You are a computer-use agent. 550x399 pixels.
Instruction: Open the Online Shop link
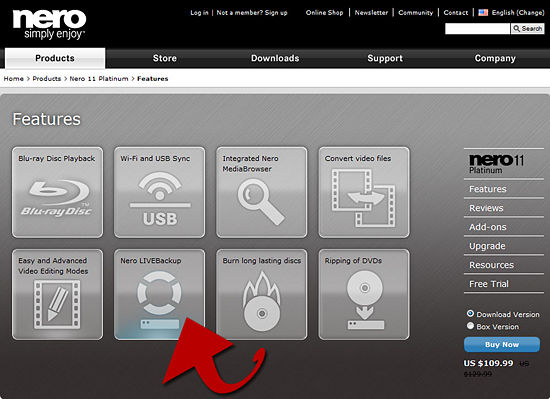(x=324, y=13)
